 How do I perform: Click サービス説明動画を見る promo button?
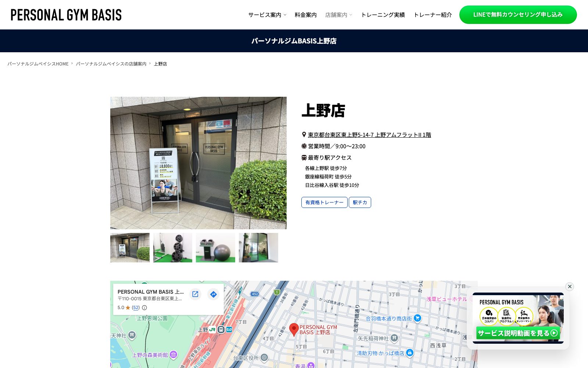(518, 333)
